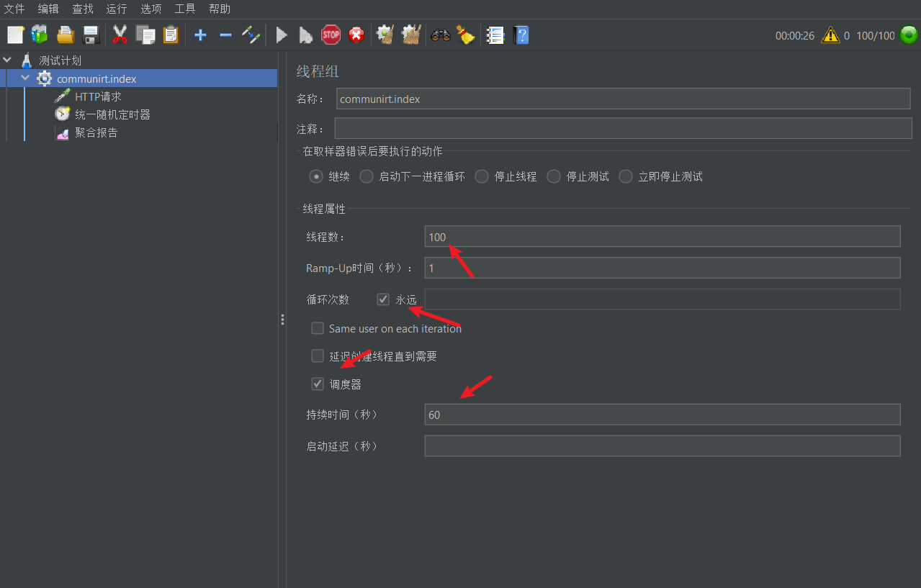The height and width of the screenshot is (588, 921).
Task: Stop the test with red STOP icon
Action: click(331, 34)
